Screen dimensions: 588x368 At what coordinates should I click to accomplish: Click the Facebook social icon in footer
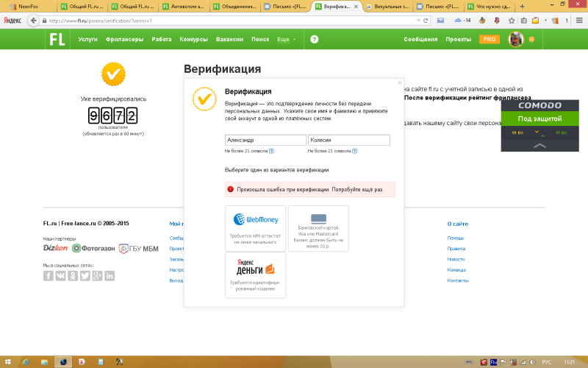click(x=49, y=275)
